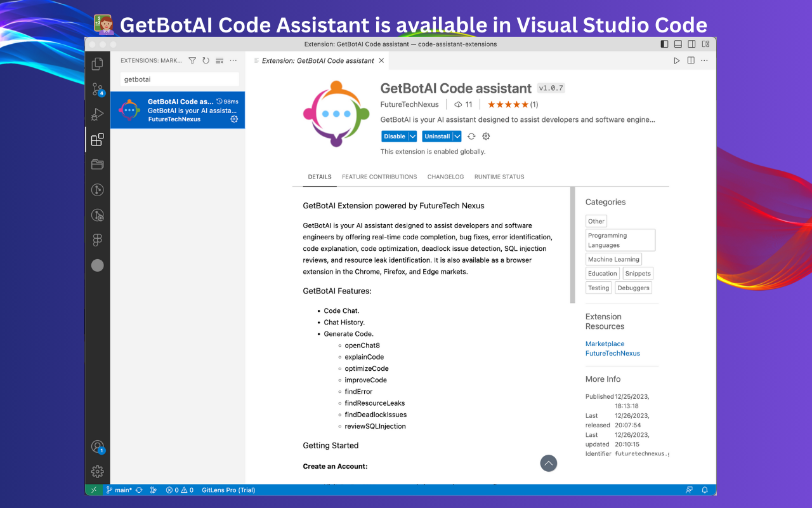This screenshot has height=508, width=812.
Task: Click the GitLens graph status bar icon
Action: tap(154, 490)
